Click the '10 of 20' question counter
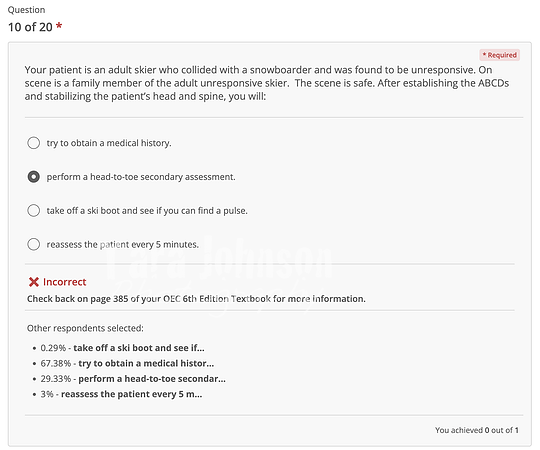Image resolution: width=540 pixels, height=450 pixels. (30, 27)
